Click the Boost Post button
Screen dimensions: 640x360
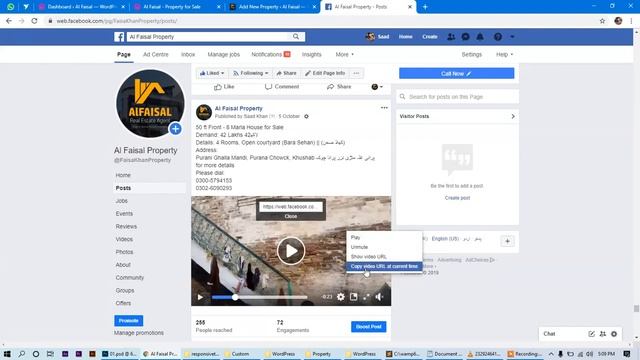(369, 327)
